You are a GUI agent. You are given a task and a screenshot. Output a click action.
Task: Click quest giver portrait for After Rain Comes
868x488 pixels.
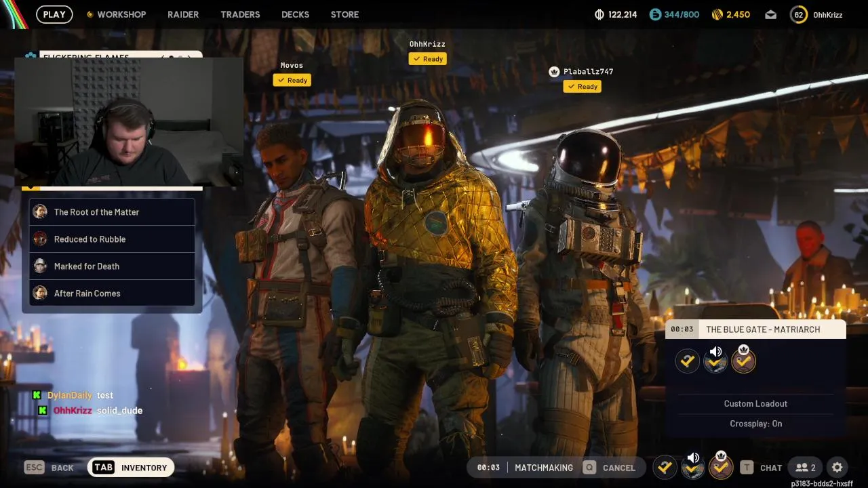[40, 293]
